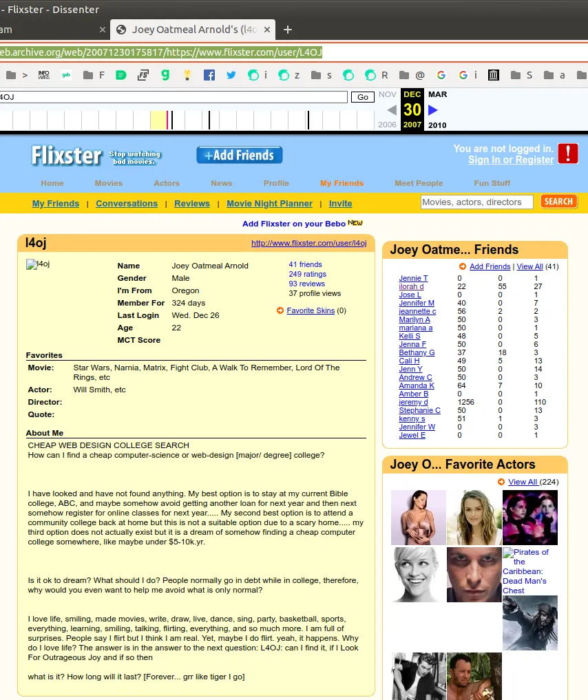Click the Wayback Machine URL input field
This screenshot has height=700, width=588.
click(x=174, y=97)
